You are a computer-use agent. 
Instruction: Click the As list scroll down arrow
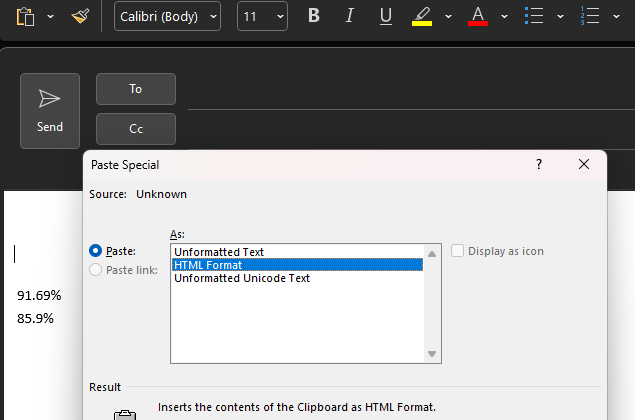pyautogui.click(x=432, y=354)
